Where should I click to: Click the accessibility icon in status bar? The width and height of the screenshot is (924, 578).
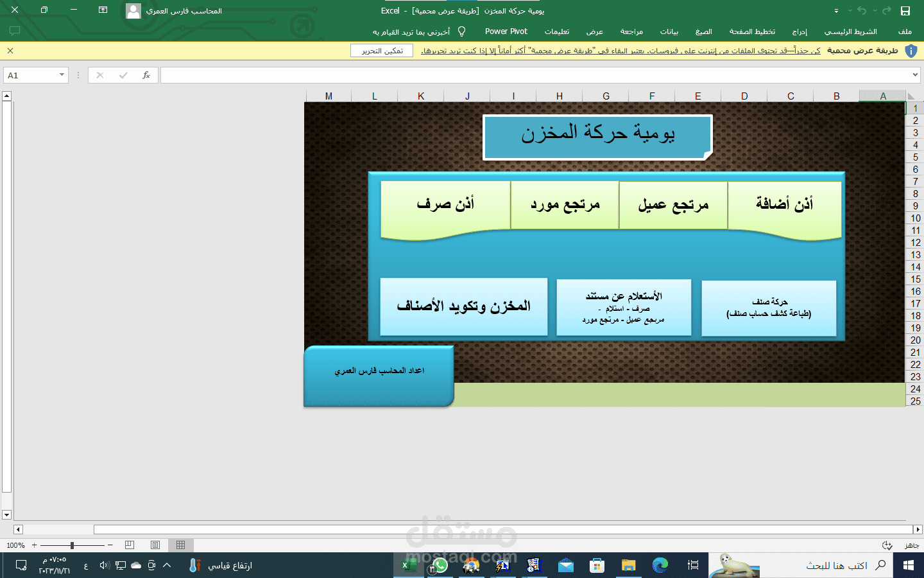click(x=887, y=545)
